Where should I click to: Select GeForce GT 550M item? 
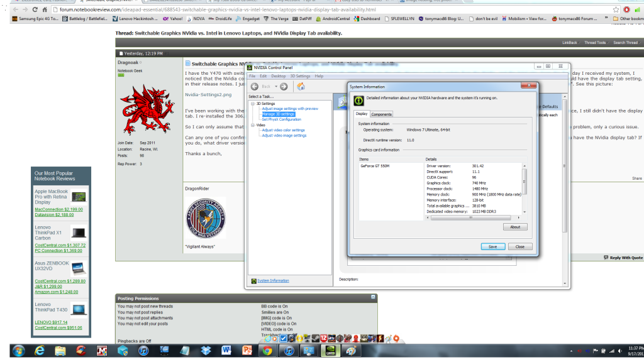pos(375,166)
